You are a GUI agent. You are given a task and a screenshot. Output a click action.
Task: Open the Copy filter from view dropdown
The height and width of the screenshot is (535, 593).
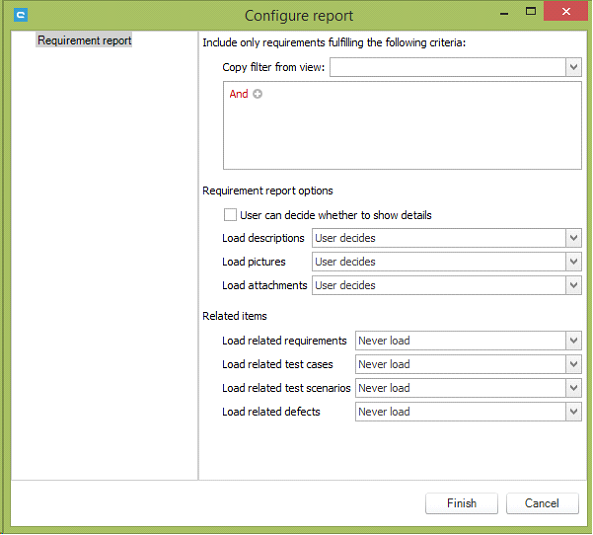pyautogui.click(x=573, y=67)
